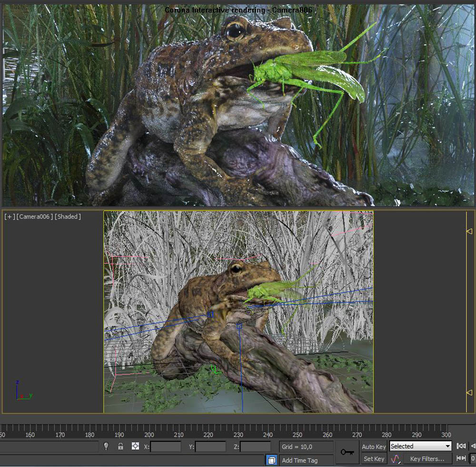Click the lower yellow triangle marker at viewport edge
Screen dimensions: 476x467
(x=469, y=393)
